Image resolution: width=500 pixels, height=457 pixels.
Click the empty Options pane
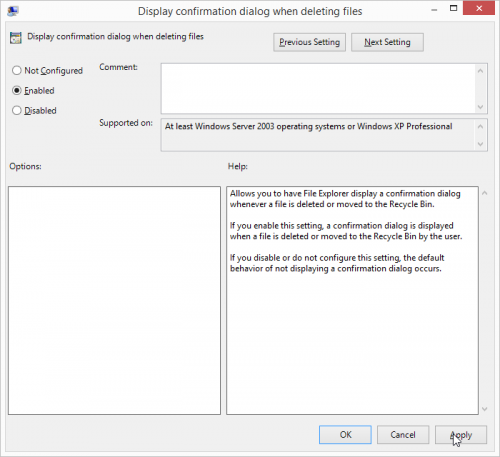(x=114, y=300)
